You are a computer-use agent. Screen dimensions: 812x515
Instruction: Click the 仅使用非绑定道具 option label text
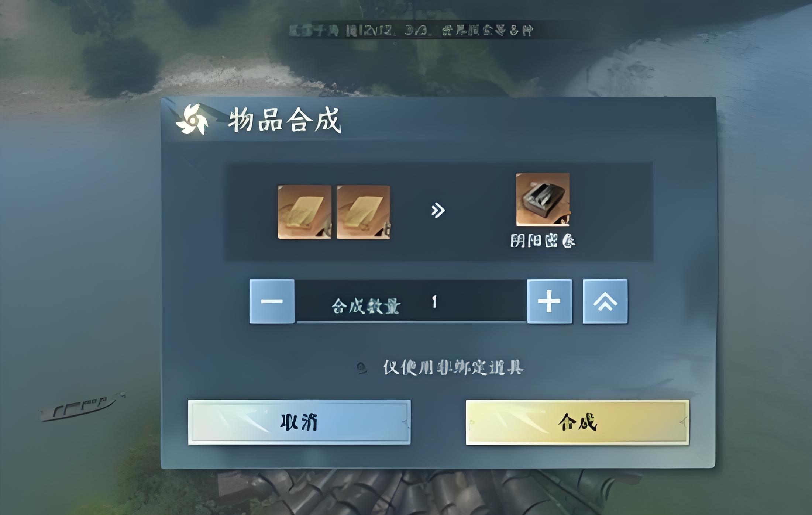click(453, 367)
